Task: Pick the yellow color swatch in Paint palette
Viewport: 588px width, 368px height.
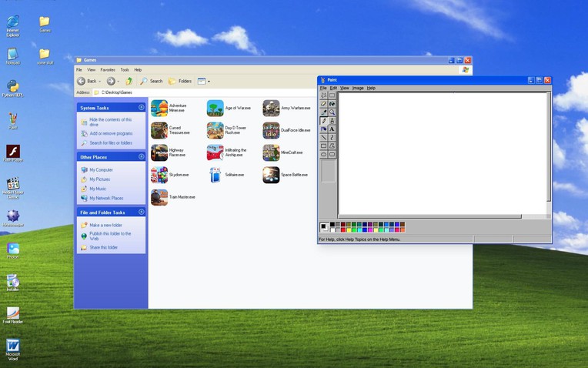Action: [x=349, y=229]
